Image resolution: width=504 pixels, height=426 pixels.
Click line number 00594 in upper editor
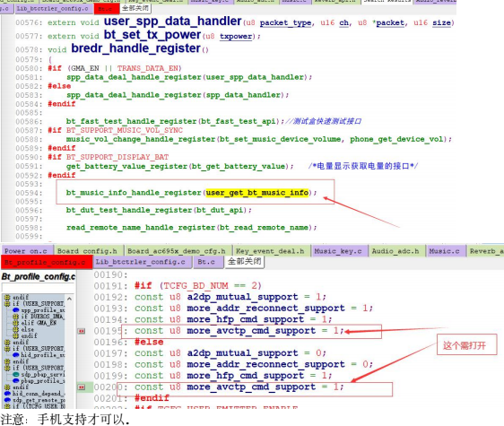(x=29, y=193)
